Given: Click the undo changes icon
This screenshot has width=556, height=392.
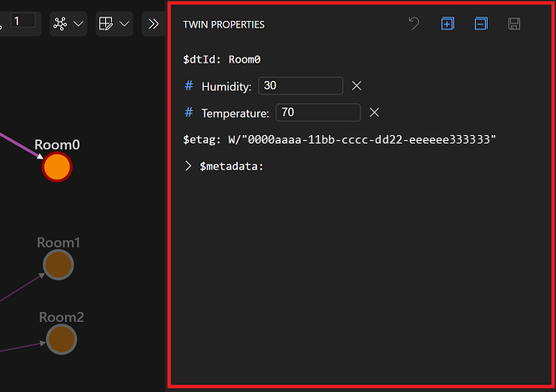Looking at the screenshot, I should [x=414, y=23].
